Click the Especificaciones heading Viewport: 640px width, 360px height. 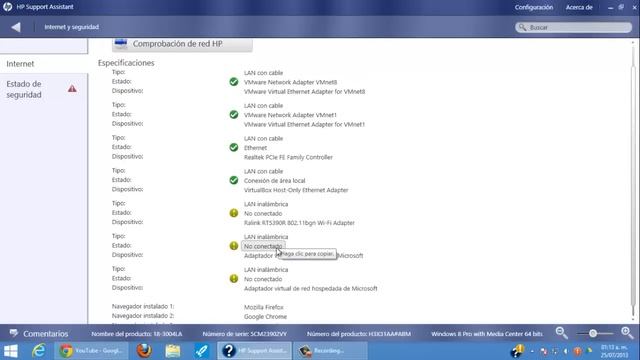click(x=126, y=63)
